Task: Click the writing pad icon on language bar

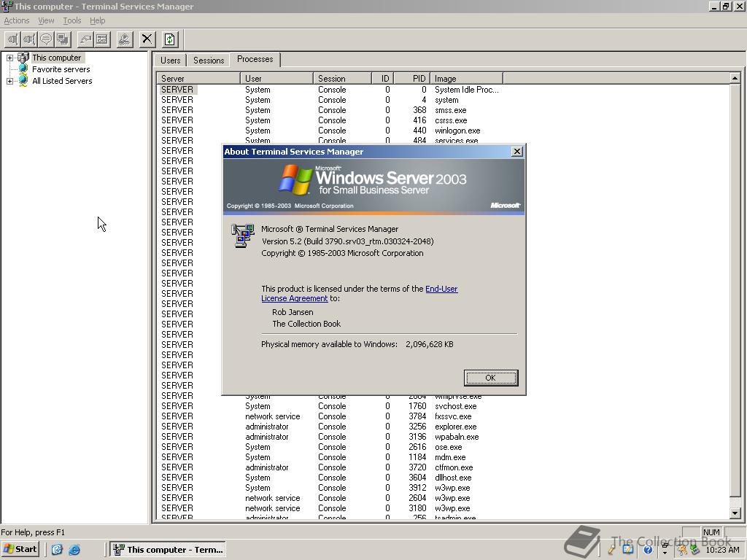Action: 628,550
